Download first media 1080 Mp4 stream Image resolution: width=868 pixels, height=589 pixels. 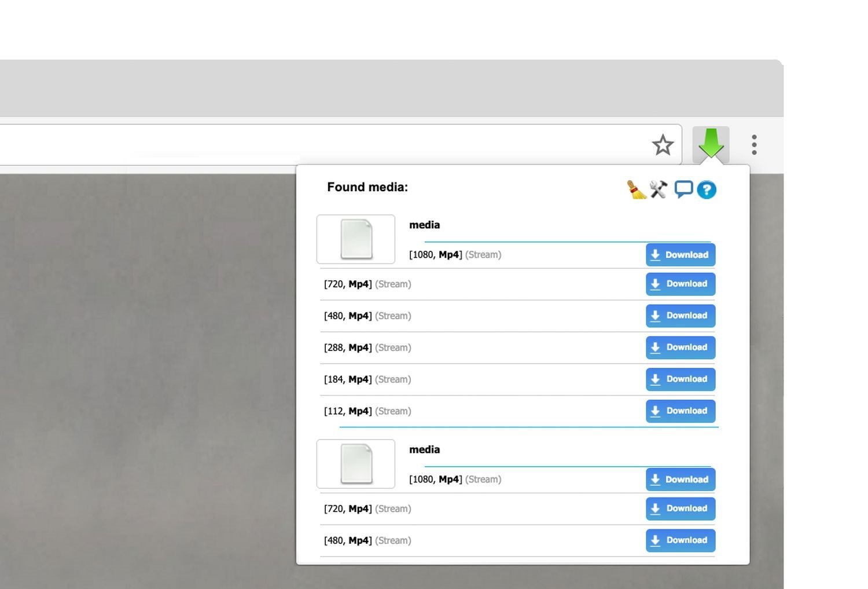pos(681,255)
